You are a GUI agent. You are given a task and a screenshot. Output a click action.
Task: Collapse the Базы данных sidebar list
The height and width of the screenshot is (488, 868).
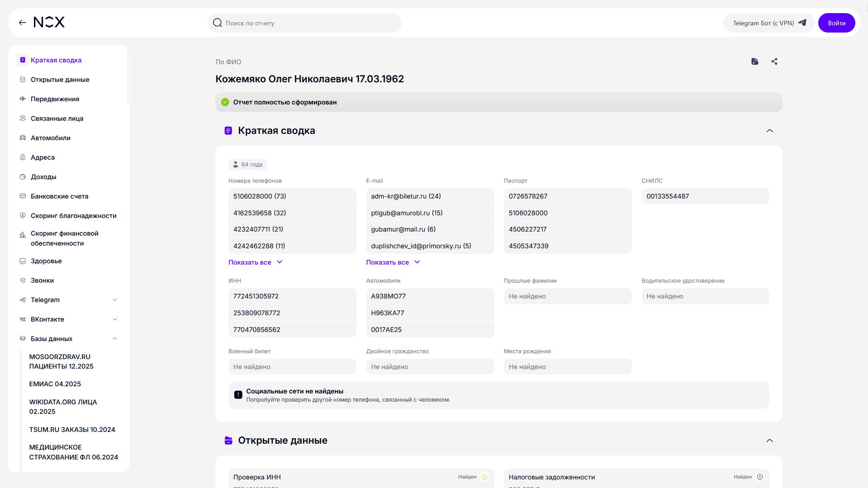click(x=115, y=339)
